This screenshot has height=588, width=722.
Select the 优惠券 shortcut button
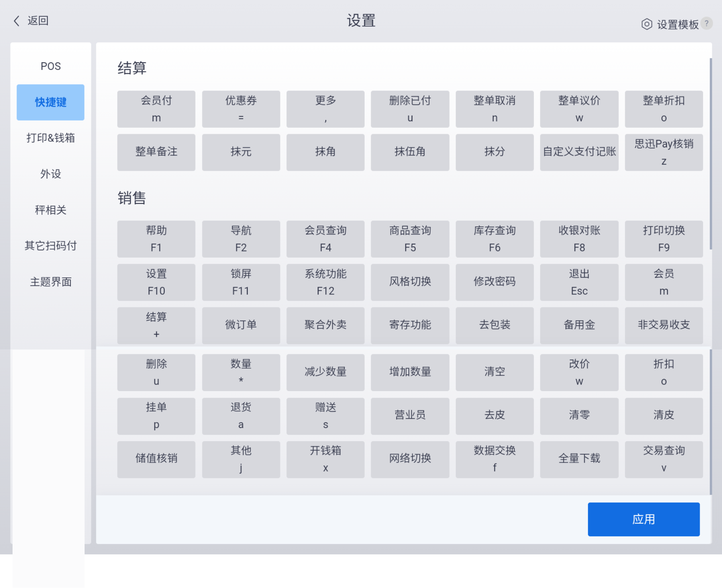[241, 109]
